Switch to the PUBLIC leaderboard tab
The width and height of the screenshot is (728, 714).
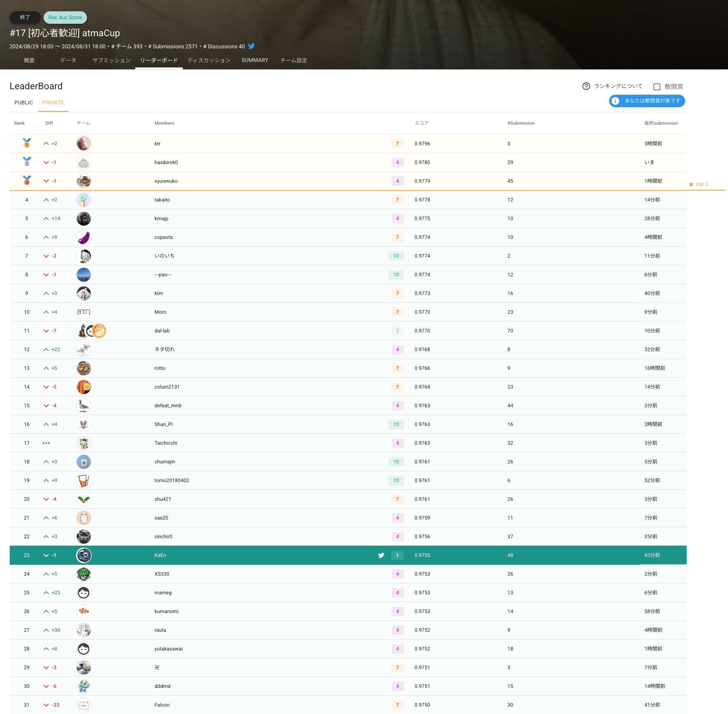[x=23, y=103]
